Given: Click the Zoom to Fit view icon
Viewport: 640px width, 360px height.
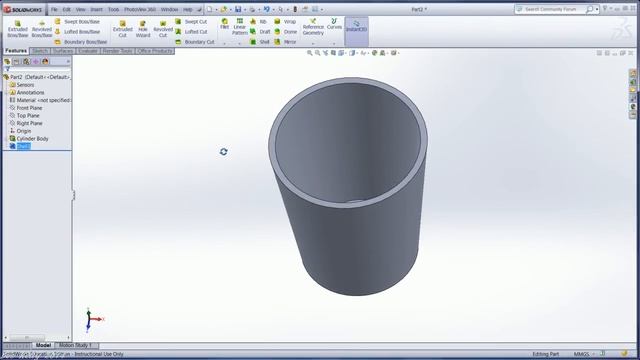Looking at the screenshot, I should coord(309,53).
